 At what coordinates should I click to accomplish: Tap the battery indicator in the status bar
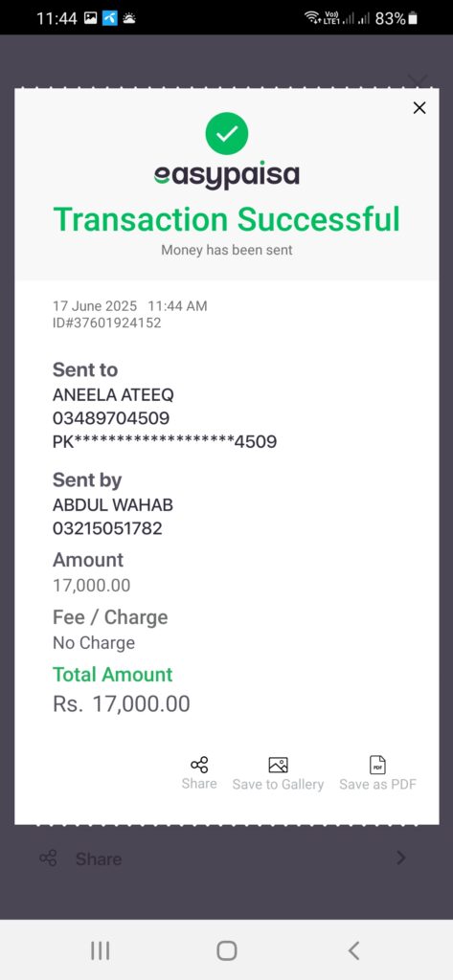(x=413, y=19)
